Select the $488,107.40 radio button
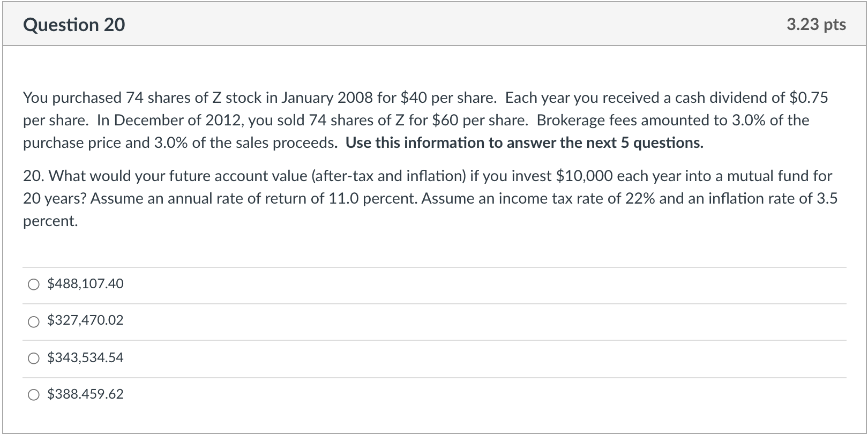Screen dimensions: 868x434 tap(34, 285)
